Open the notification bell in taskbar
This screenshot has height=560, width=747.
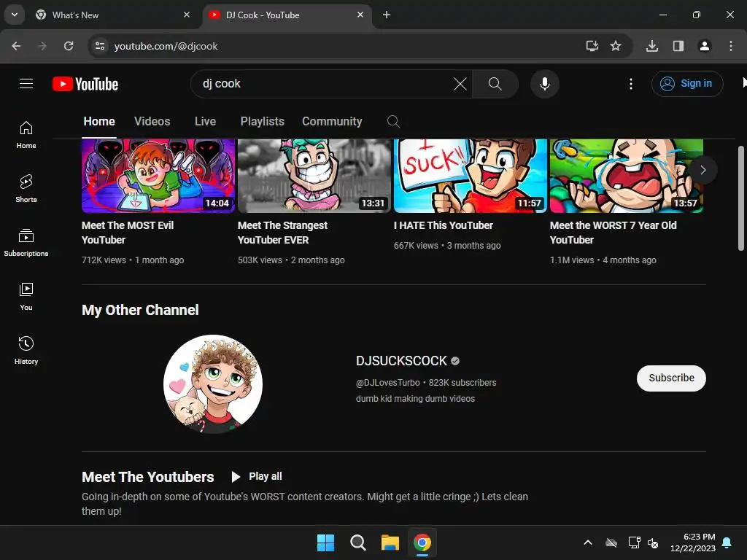[727, 542]
